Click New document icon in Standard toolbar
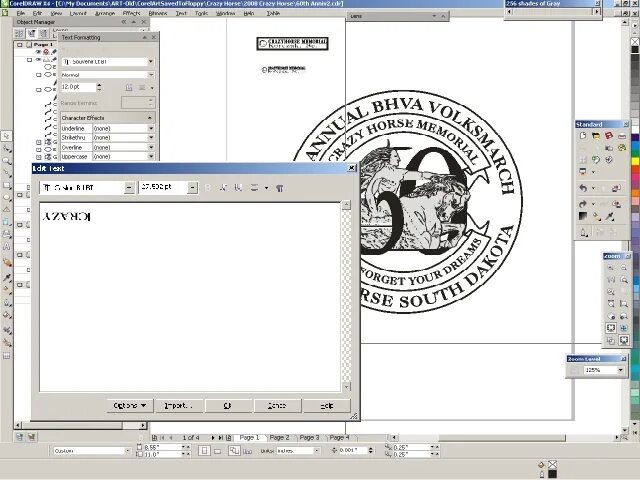 tap(583, 136)
